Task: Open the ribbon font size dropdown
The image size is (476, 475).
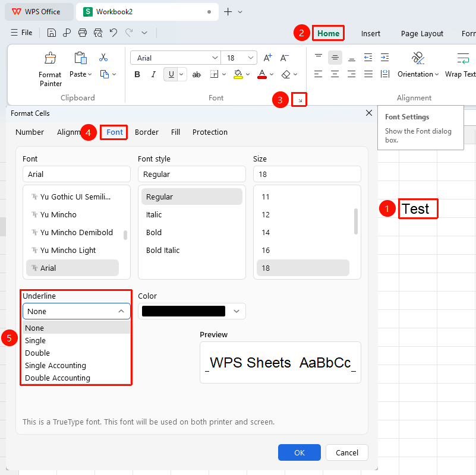Action: click(x=250, y=58)
